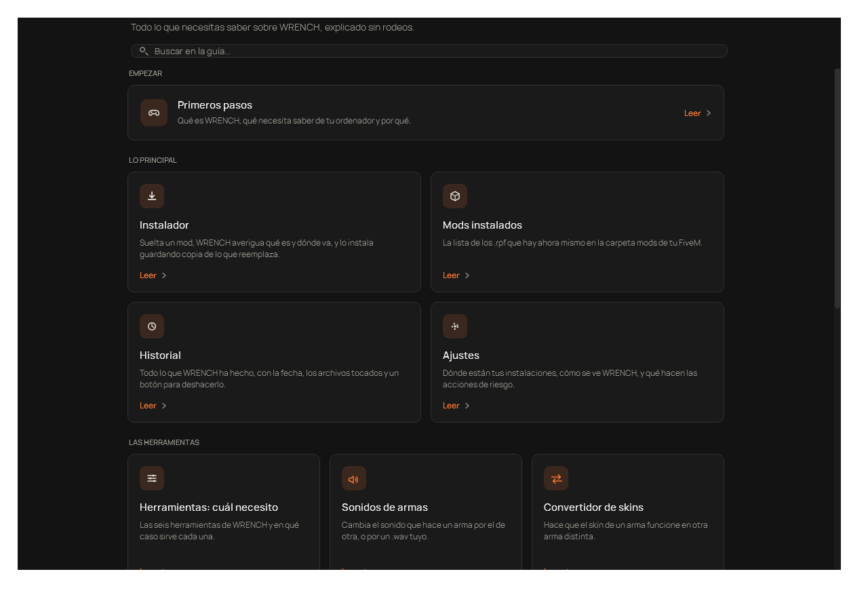
Task: Click the "Convertidor de skins" title
Action: pyautogui.click(x=593, y=507)
